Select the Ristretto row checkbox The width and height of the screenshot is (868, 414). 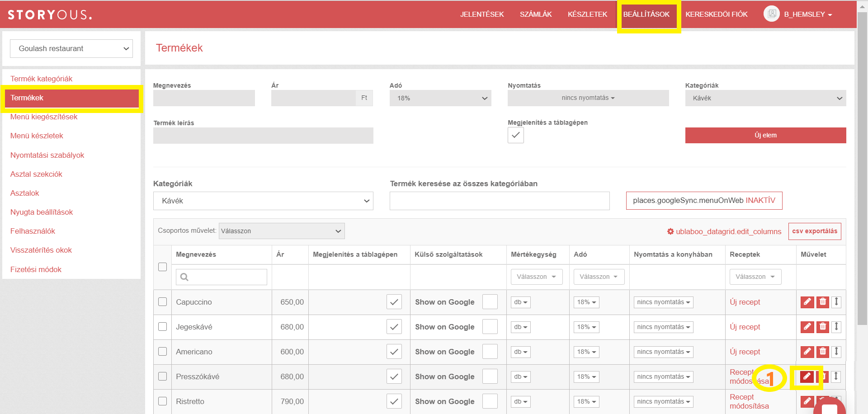[x=163, y=401]
